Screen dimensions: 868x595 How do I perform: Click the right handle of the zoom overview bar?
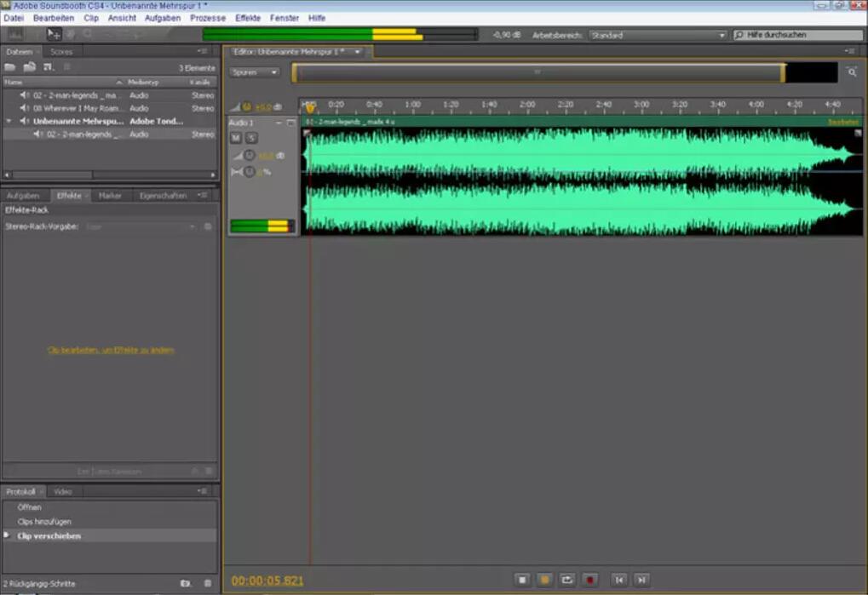[783, 72]
